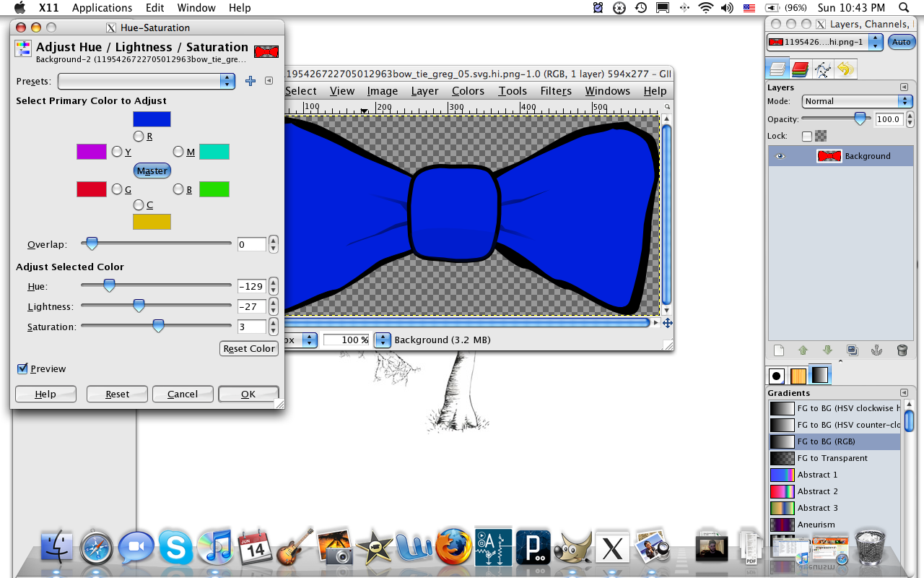
Task: Open the Windows menu in GIMP window
Action: [607, 91]
